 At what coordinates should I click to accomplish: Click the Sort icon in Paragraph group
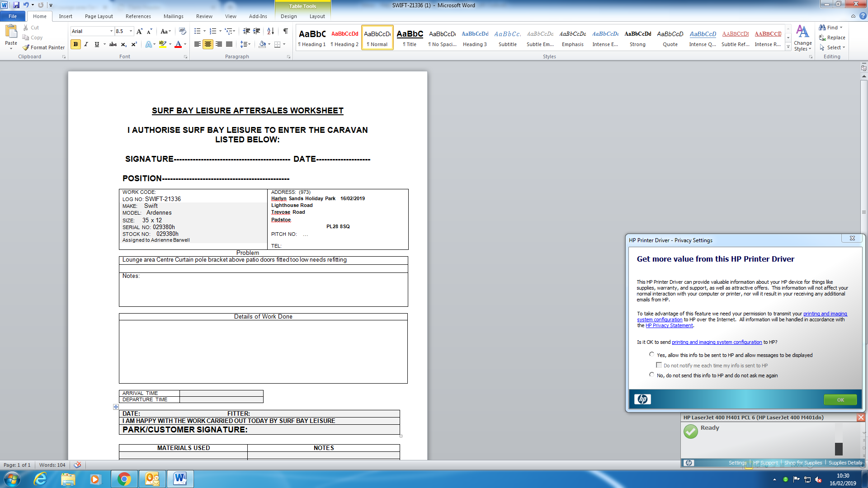pyautogui.click(x=270, y=31)
